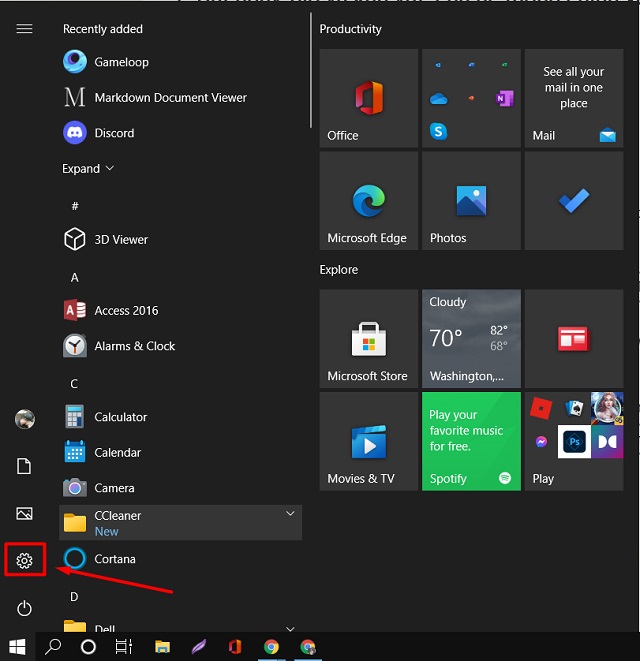Click the Power button icon
The height and width of the screenshot is (661, 640).
coord(24,608)
